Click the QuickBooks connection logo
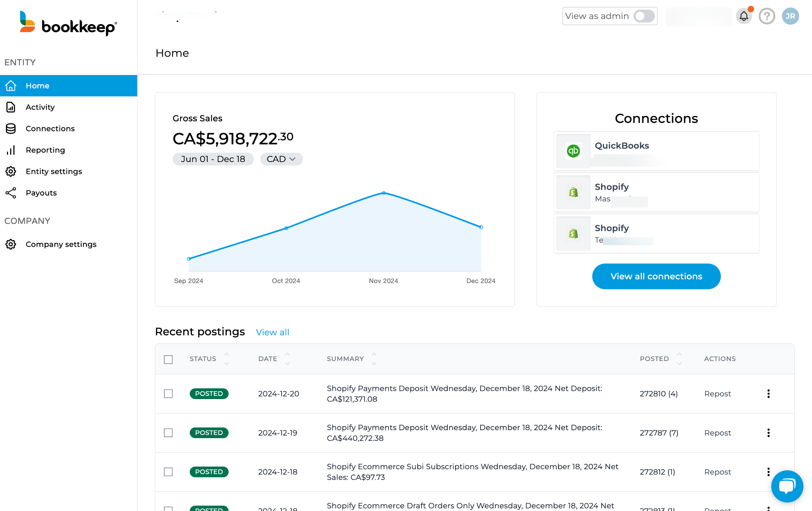Viewport: 812px width, 511px height. (573, 151)
